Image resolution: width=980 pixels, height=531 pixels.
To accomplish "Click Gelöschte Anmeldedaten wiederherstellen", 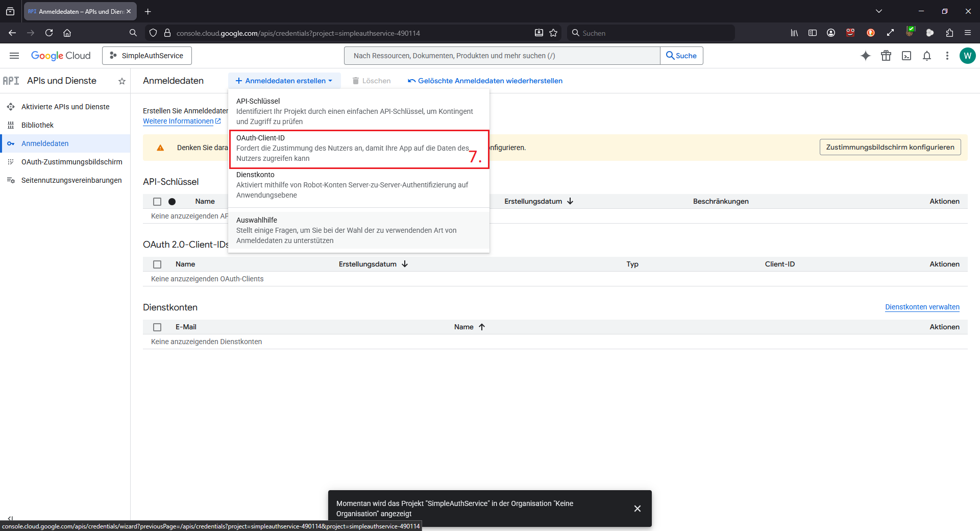I will pyautogui.click(x=485, y=81).
